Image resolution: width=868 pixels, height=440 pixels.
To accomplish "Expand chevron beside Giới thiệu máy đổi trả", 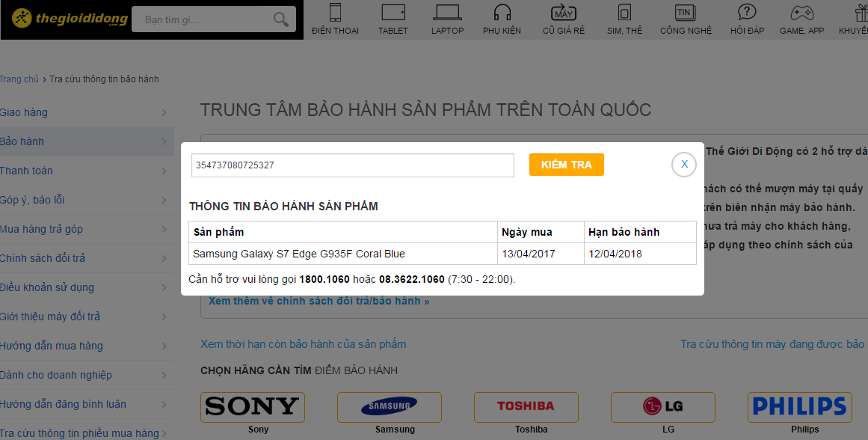I will 164,317.
